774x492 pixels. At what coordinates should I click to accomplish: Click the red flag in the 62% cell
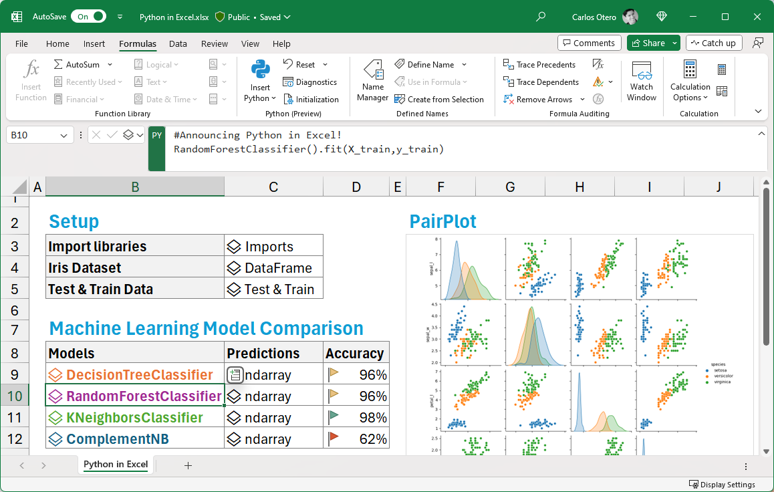[334, 438]
